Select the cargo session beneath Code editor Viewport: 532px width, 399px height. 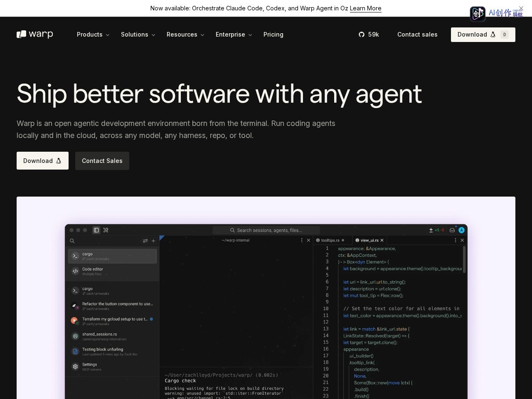point(112,291)
